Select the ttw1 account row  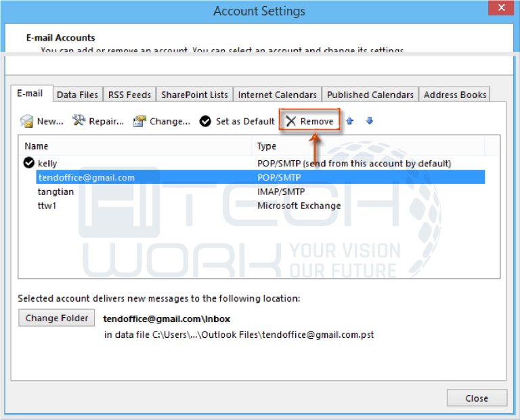(x=260, y=206)
